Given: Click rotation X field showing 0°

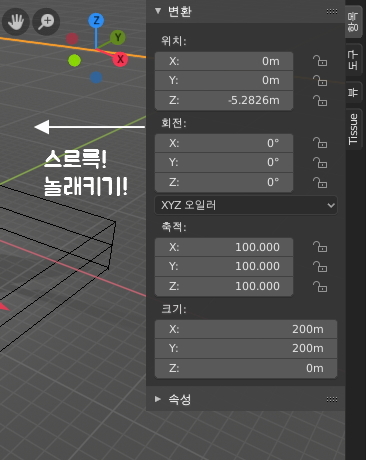Looking at the screenshot, I should coord(224,143).
